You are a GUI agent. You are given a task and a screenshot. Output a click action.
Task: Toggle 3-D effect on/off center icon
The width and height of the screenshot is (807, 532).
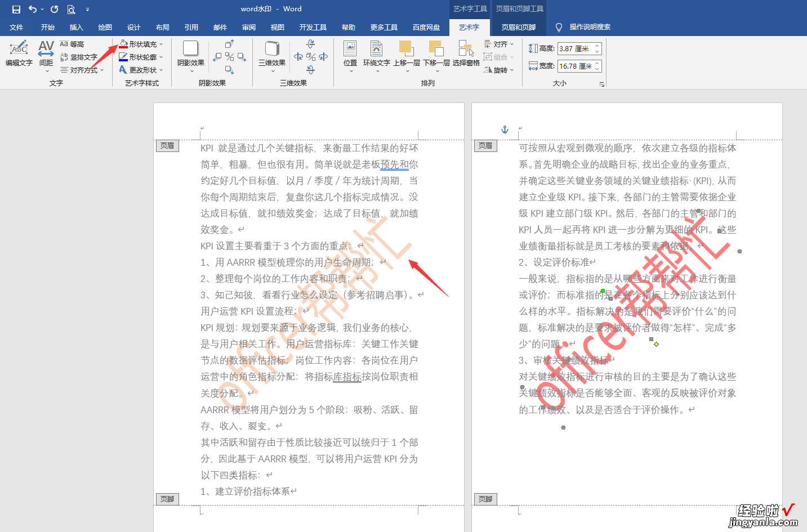[311, 57]
